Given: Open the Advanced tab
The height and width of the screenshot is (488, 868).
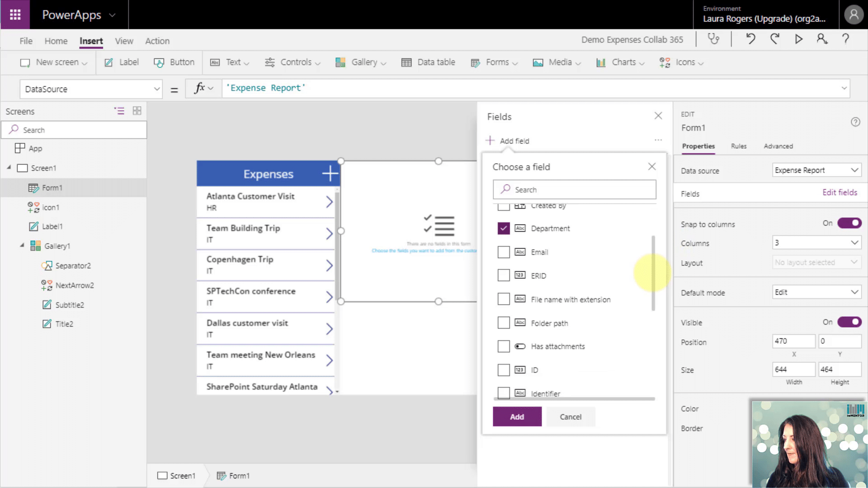Looking at the screenshot, I should tap(778, 146).
